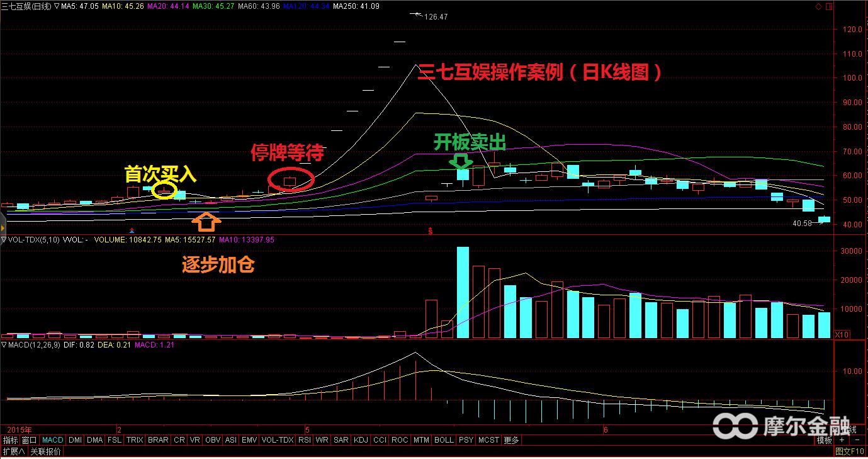Click the 126.47 high price marker
868x459 pixels.
(436, 16)
